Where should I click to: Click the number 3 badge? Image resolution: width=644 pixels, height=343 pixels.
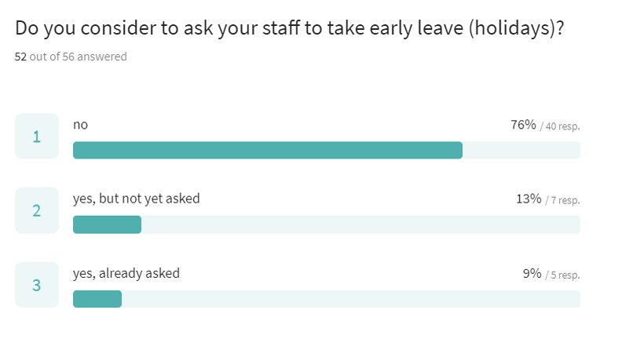[36, 285]
